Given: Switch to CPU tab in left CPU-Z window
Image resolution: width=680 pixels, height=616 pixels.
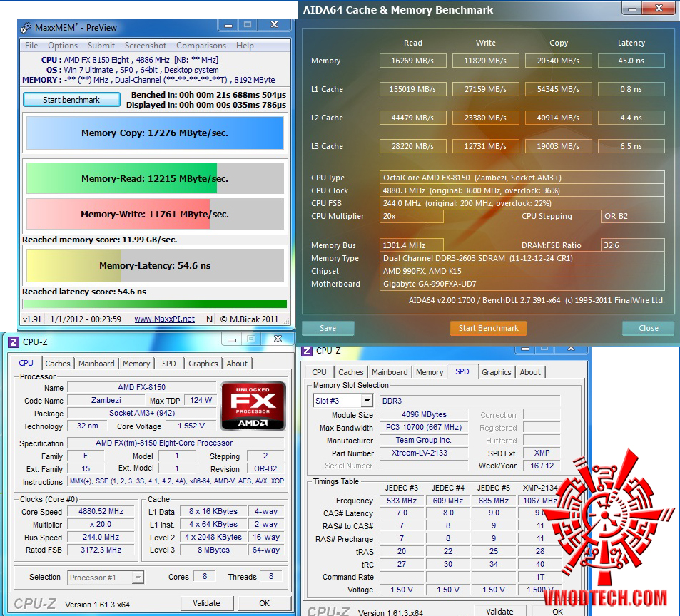Looking at the screenshot, I should tap(26, 363).
